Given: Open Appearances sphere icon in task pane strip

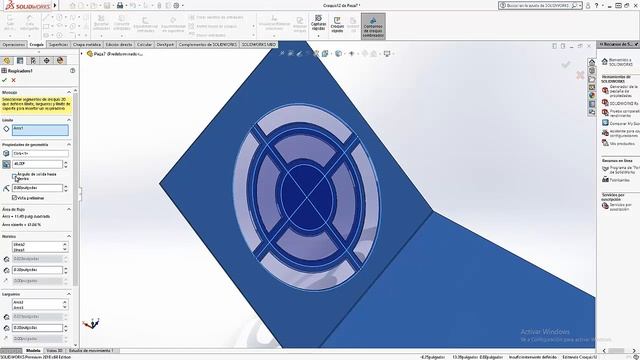Looking at the screenshot, I should coord(592,96).
